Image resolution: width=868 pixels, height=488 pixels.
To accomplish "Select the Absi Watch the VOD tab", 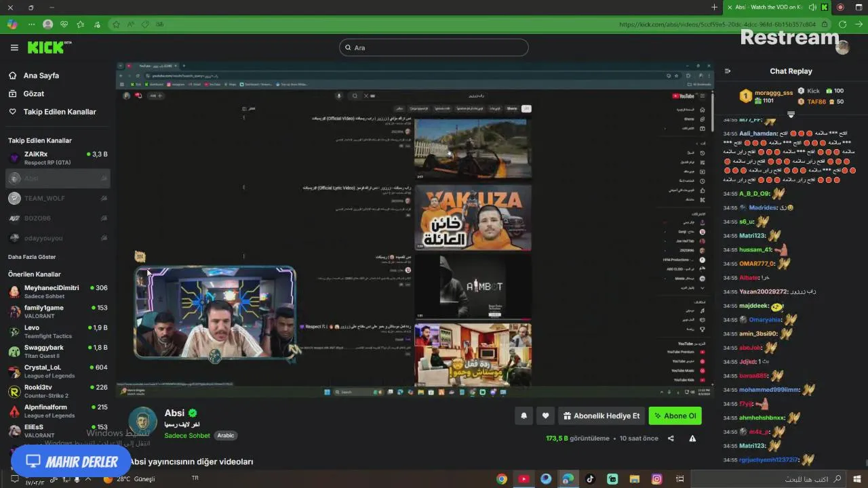I will pyautogui.click(x=770, y=7).
